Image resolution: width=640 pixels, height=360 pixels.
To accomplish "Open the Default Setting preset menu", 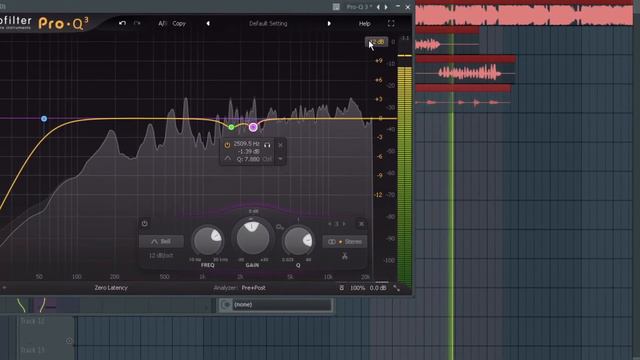I will 268,24.
